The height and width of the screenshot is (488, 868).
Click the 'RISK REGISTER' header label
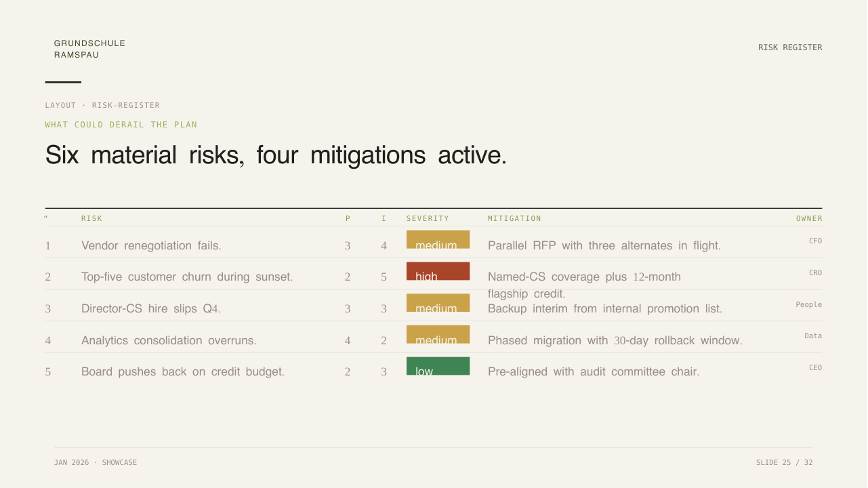(790, 47)
